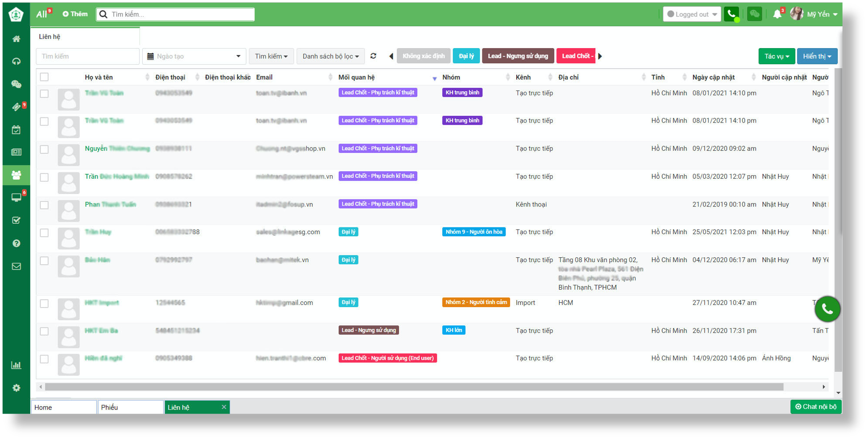The height and width of the screenshot is (440, 868).
Task: Select checkbox for Phan Thanh Tuấn row
Action: tap(44, 205)
